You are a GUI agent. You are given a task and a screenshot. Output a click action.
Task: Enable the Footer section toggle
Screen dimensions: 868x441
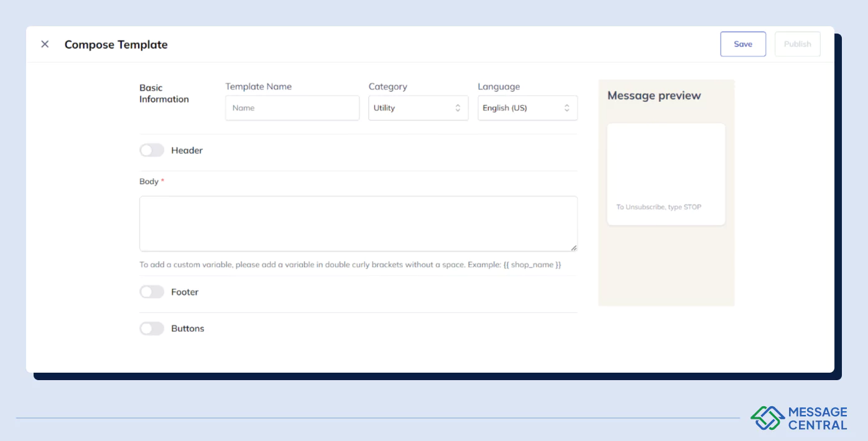point(152,291)
